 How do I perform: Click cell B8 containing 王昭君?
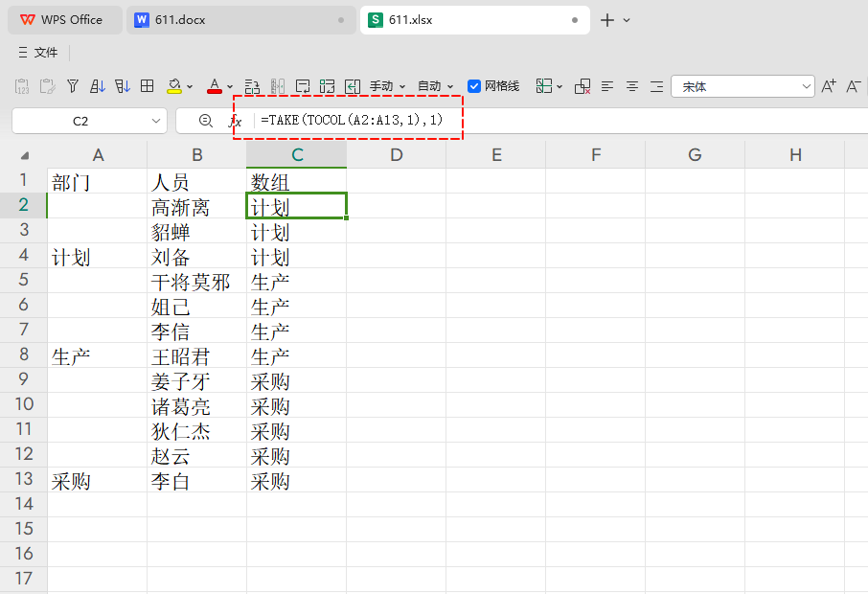click(197, 355)
